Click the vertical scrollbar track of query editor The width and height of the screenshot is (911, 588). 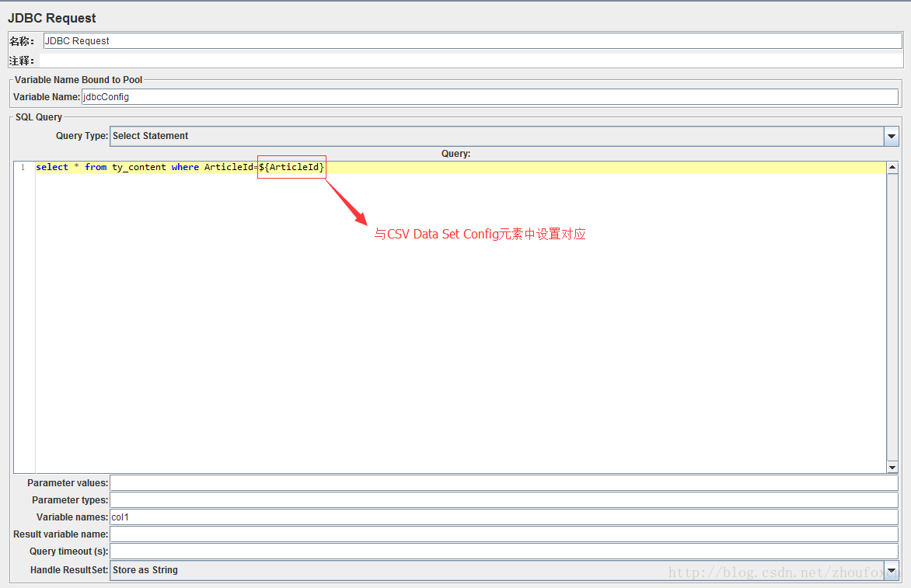pyautogui.click(x=892, y=318)
